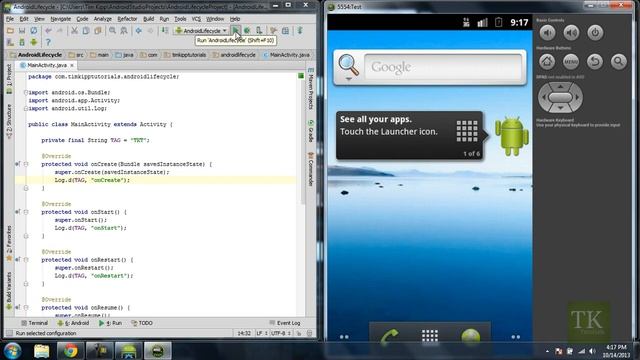
Task: Open the Refactor menu
Action: (127, 19)
